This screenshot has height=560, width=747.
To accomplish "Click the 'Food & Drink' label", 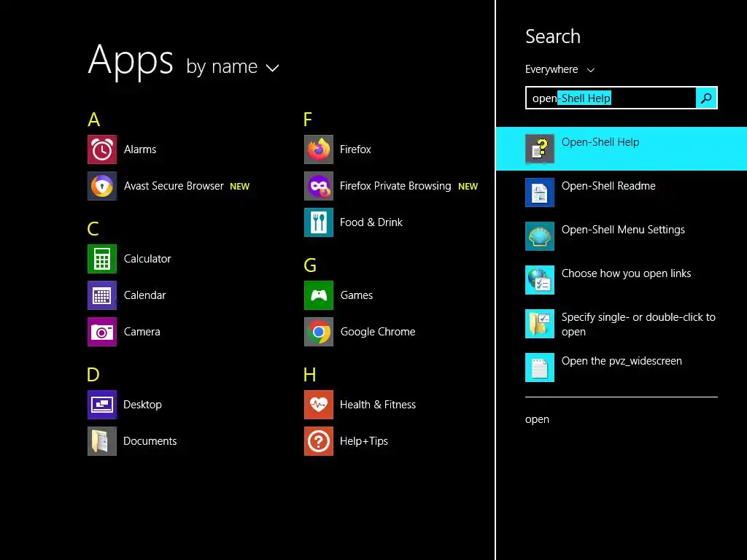I will tap(371, 222).
